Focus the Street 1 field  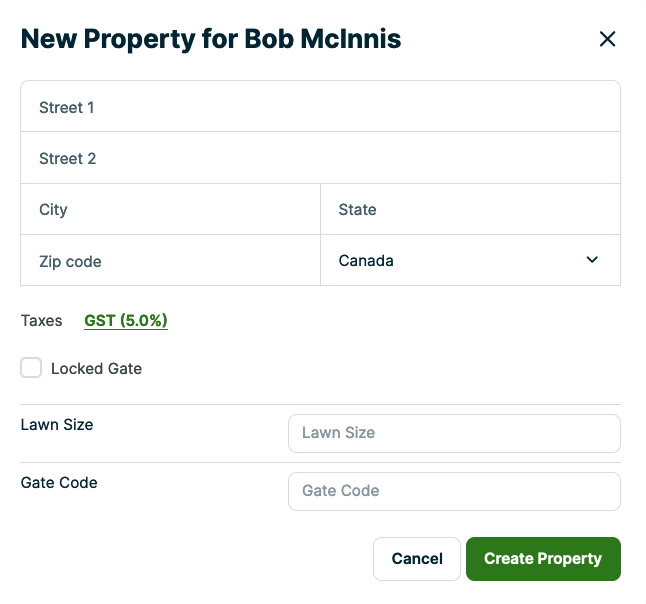(x=320, y=107)
